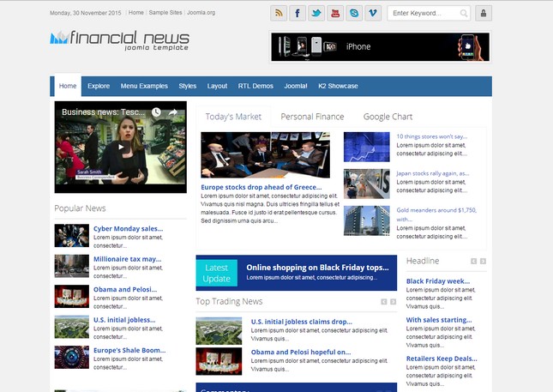
Task: Click the Vimeo icon
Action: [373, 14]
